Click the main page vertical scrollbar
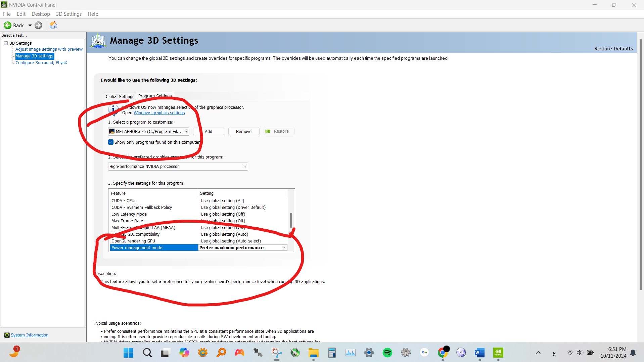644x362 pixels. coord(641,165)
